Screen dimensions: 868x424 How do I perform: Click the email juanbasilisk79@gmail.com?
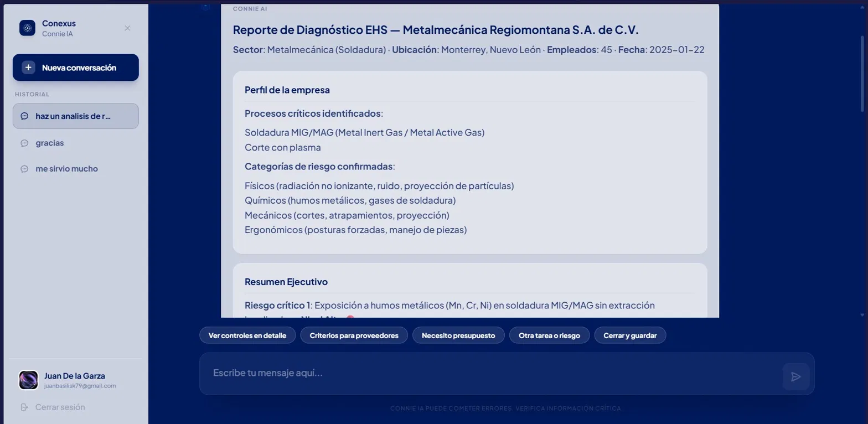[x=80, y=386]
